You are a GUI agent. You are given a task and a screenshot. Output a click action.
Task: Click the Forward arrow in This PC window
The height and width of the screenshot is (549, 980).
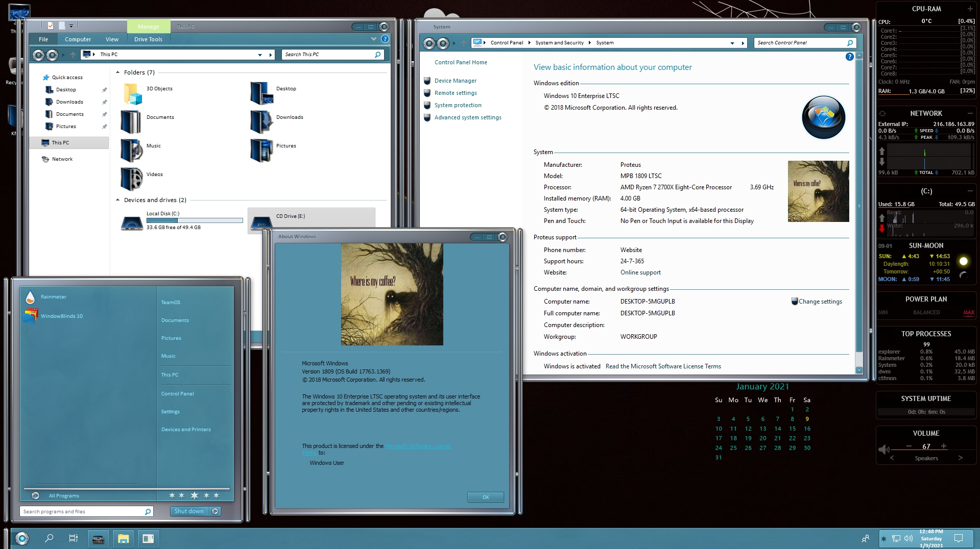click(x=52, y=55)
